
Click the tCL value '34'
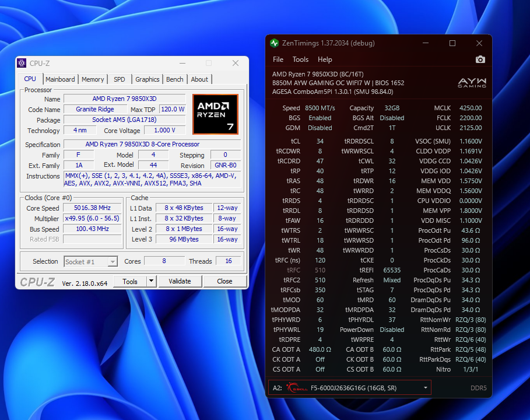(x=320, y=141)
